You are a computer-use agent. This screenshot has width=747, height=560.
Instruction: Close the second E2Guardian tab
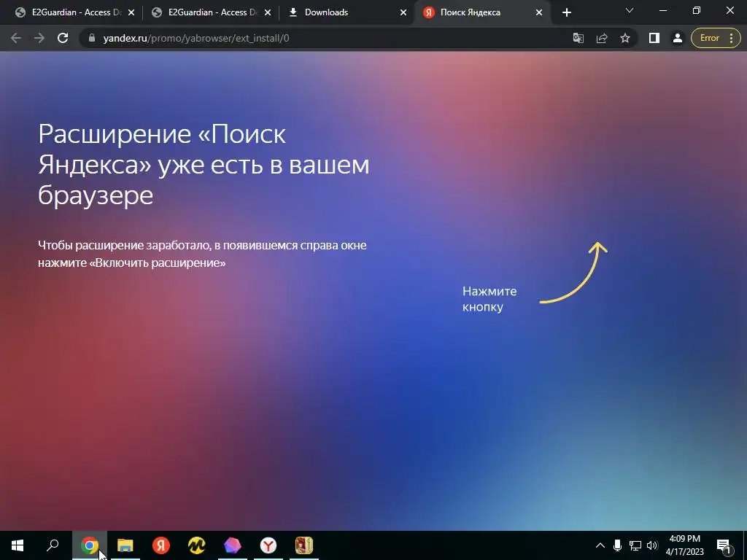coord(267,13)
